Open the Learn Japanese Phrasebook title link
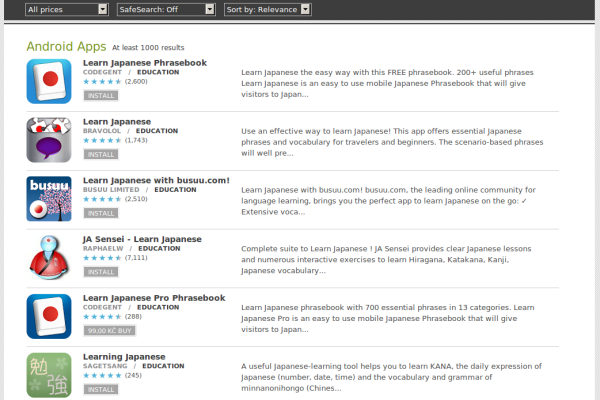Screen dimensions: 600x400 pyautogui.click(x=145, y=63)
